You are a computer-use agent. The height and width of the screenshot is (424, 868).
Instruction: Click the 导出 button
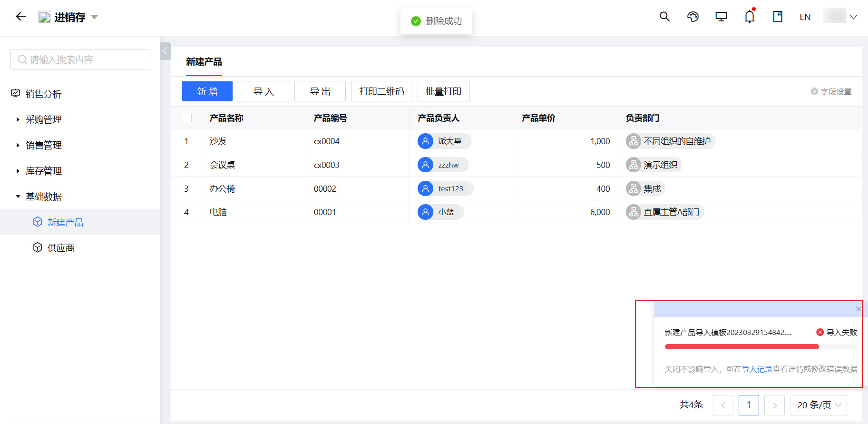[x=320, y=91]
